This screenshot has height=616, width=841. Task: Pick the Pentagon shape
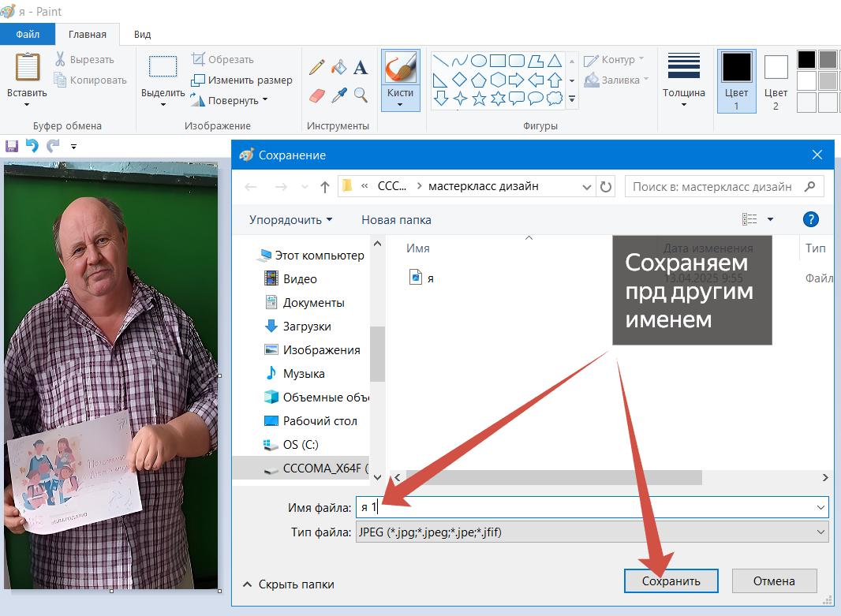click(x=478, y=80)
